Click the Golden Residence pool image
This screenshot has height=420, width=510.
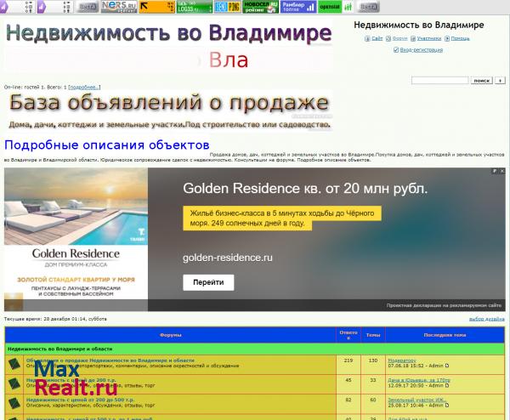click(x=76, y=207)
